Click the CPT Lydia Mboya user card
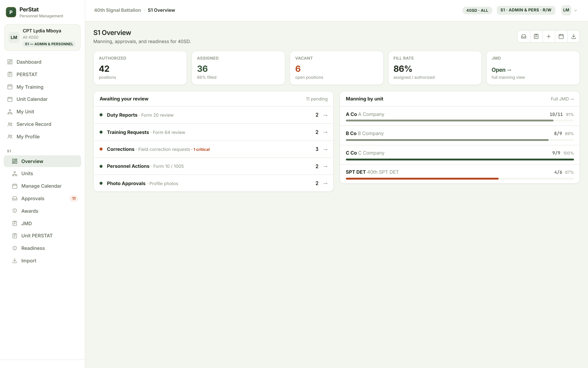 click(x=42, y=38)
